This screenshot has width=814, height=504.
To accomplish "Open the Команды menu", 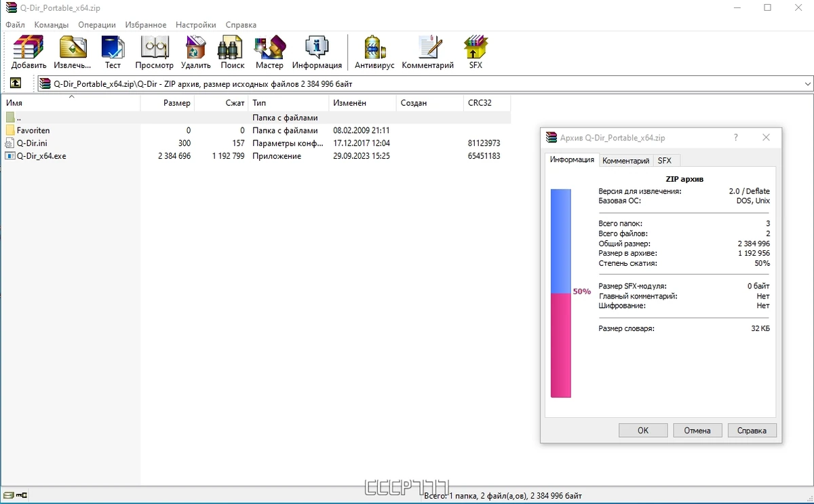I will pyautogui.click(x=52, y=24).
